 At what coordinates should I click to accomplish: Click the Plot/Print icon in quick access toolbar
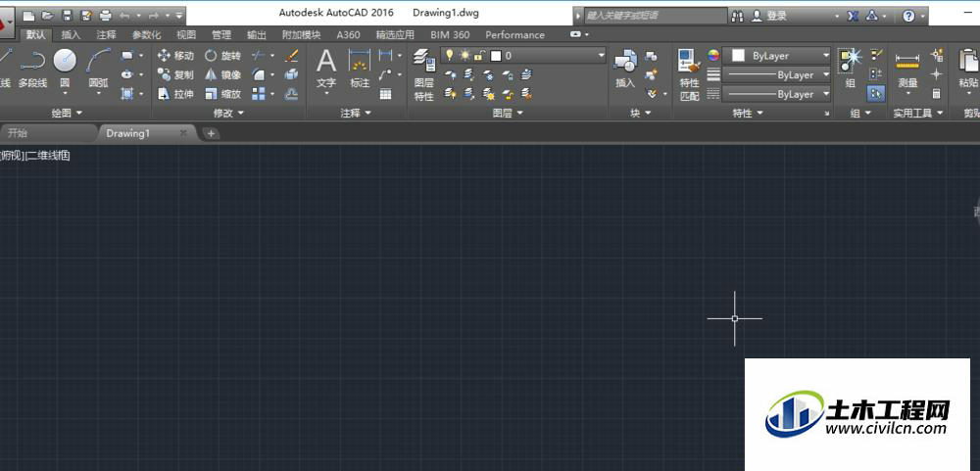click(x=105, y=15)
